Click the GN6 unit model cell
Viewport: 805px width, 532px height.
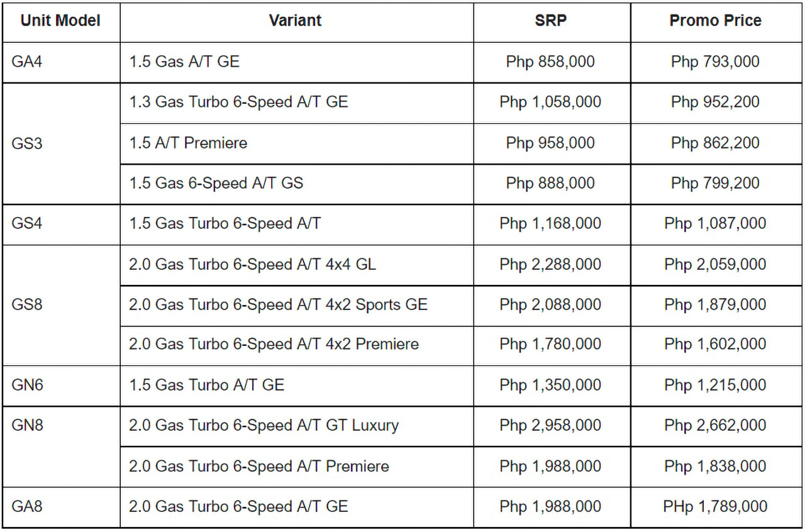tap(27, 385)
